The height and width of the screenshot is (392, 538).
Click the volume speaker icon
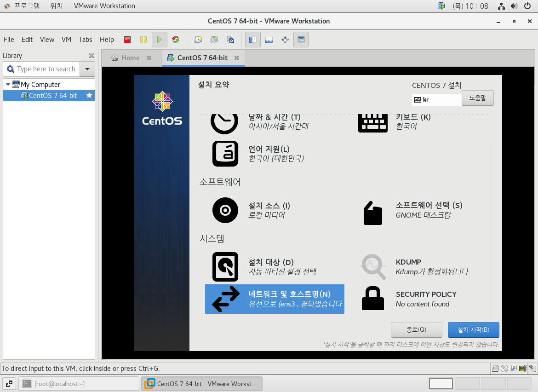(514, 6)
